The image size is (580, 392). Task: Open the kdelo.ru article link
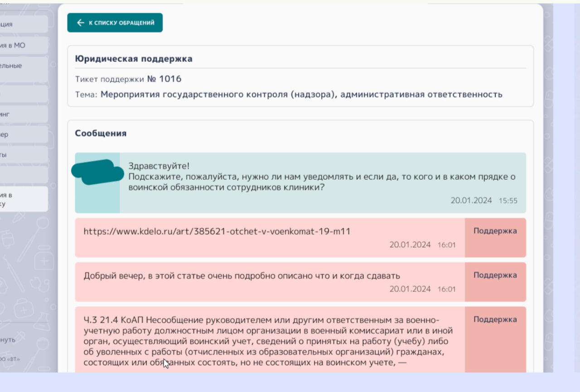tap(217, 231)
